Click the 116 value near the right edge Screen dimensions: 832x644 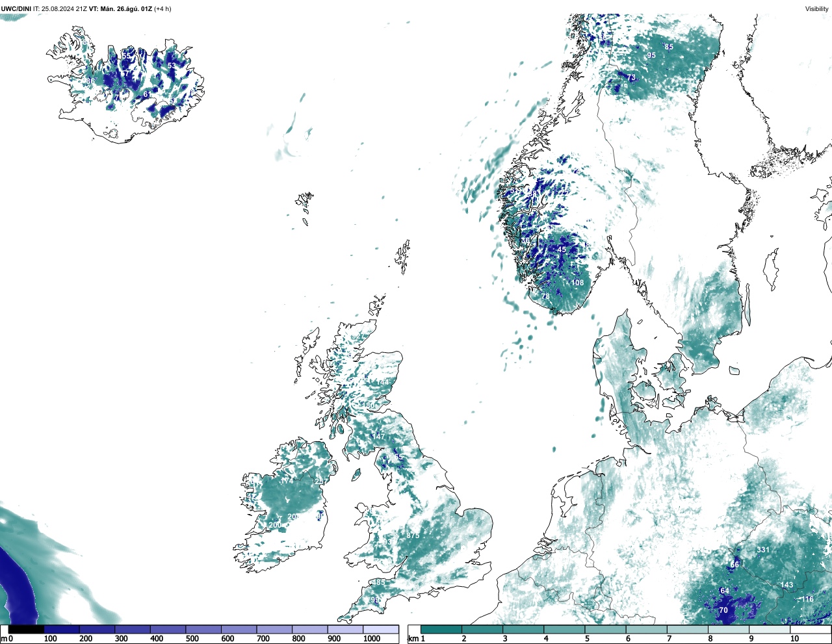point(807,599)
